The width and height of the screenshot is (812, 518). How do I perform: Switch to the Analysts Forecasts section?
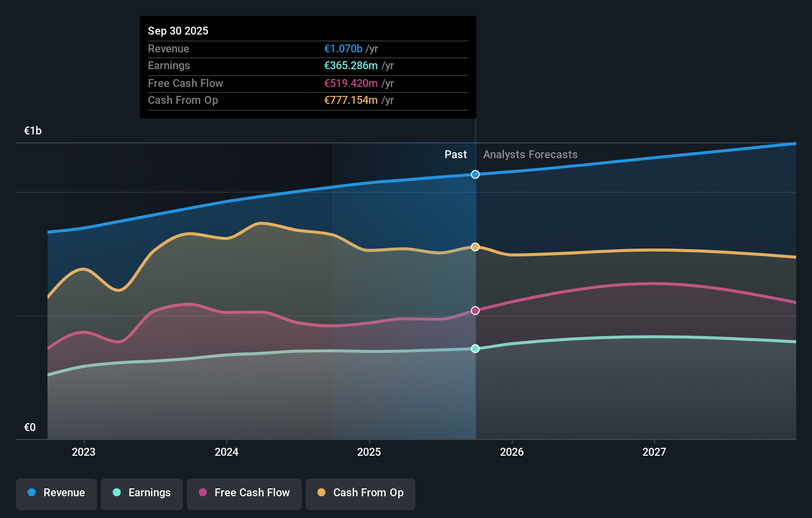coord(530,154)
